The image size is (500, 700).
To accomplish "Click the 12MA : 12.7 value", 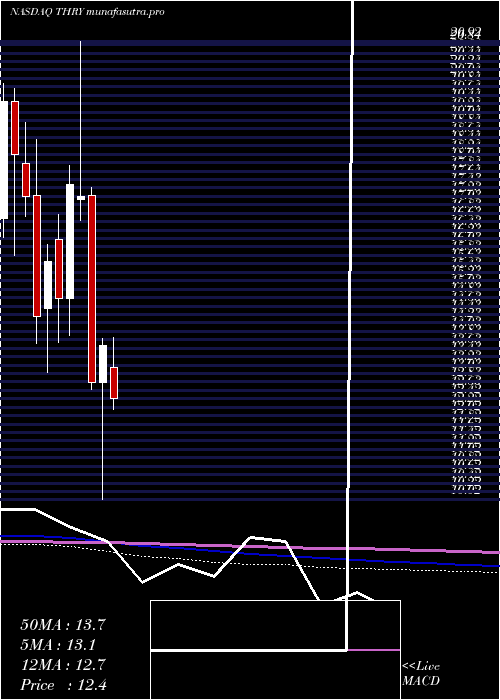I will tap(63, 665).
